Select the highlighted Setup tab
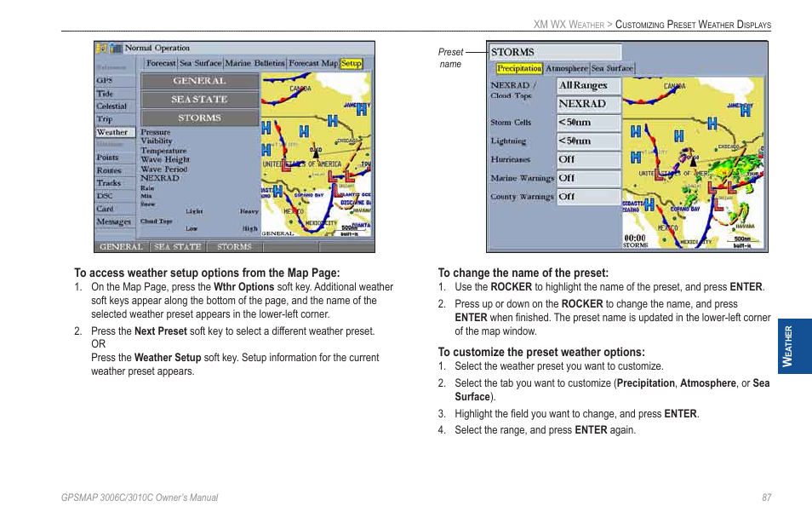 352,63
